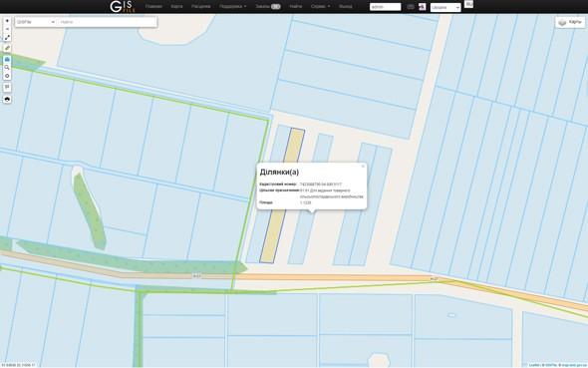Open the Карта menu item
The image size is (588, 368).
click(x=176, y=6)
